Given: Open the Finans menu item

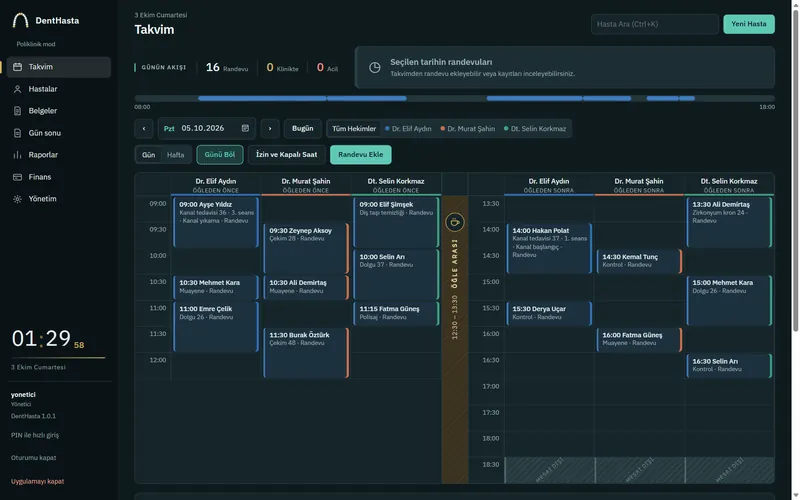Looking at the screenshot, I should 59,177.
